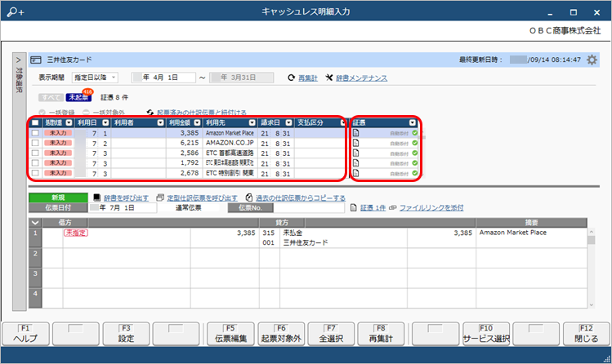Click the magnifier plus icon in title bar

pos(16,12)
